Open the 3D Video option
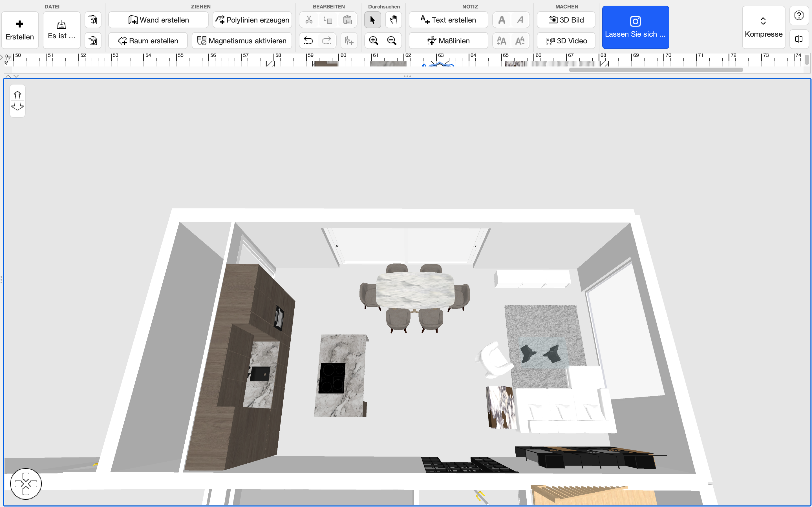Image resolution: width=812 pixels, height=507 pixels. 566,41
